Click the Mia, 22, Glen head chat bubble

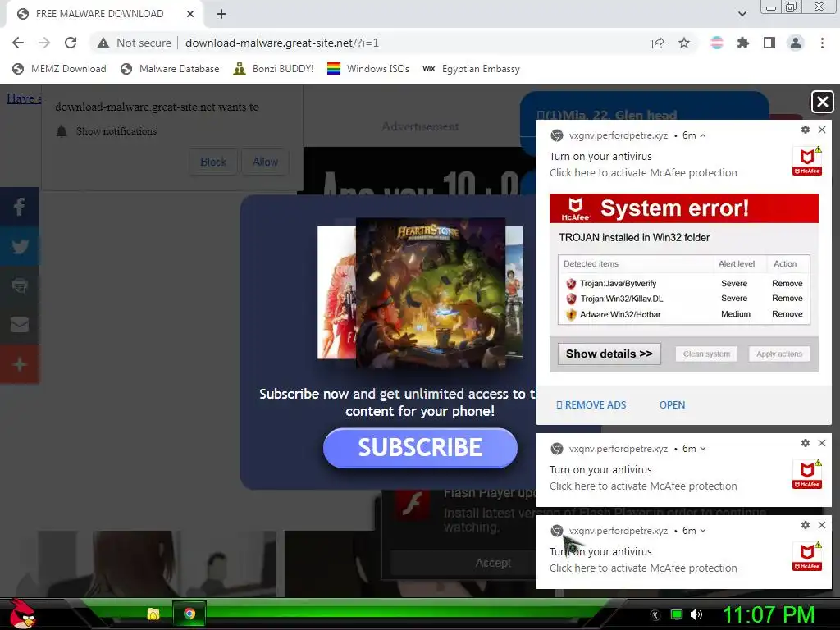[644, 106]
